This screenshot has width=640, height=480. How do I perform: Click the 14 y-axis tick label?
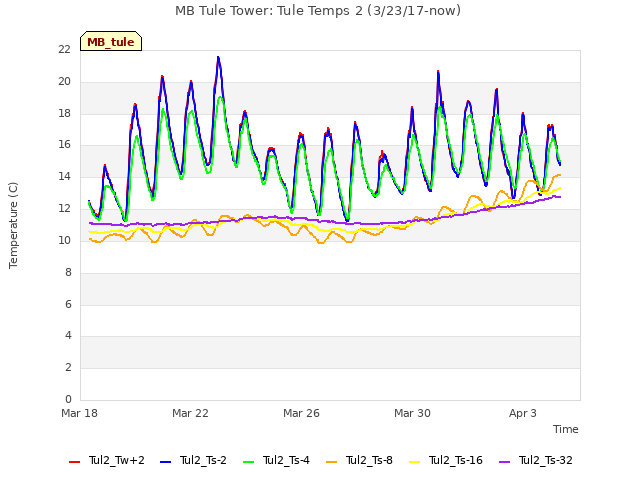pos(64,176)
